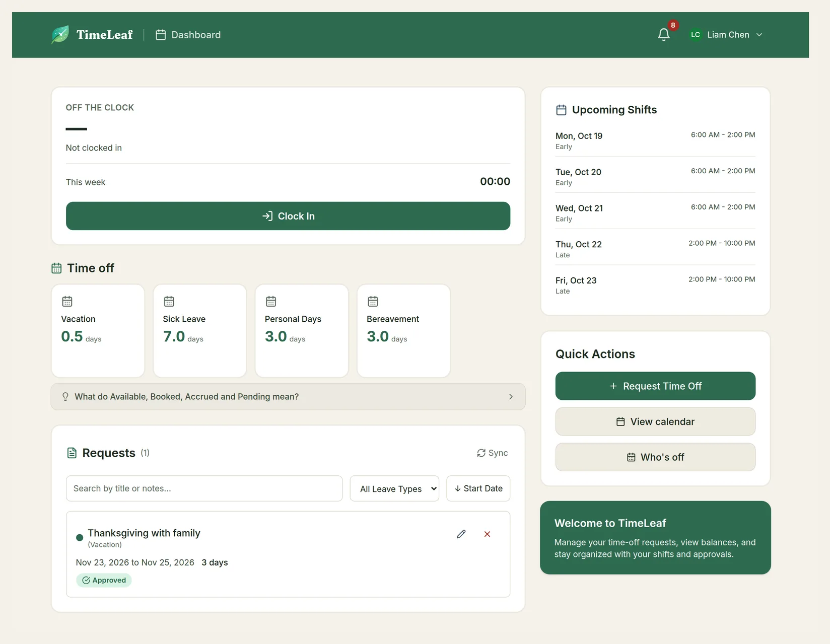Click the Vacation card calendar icon
Screen dimensions: 830x644
coord(67,302)
